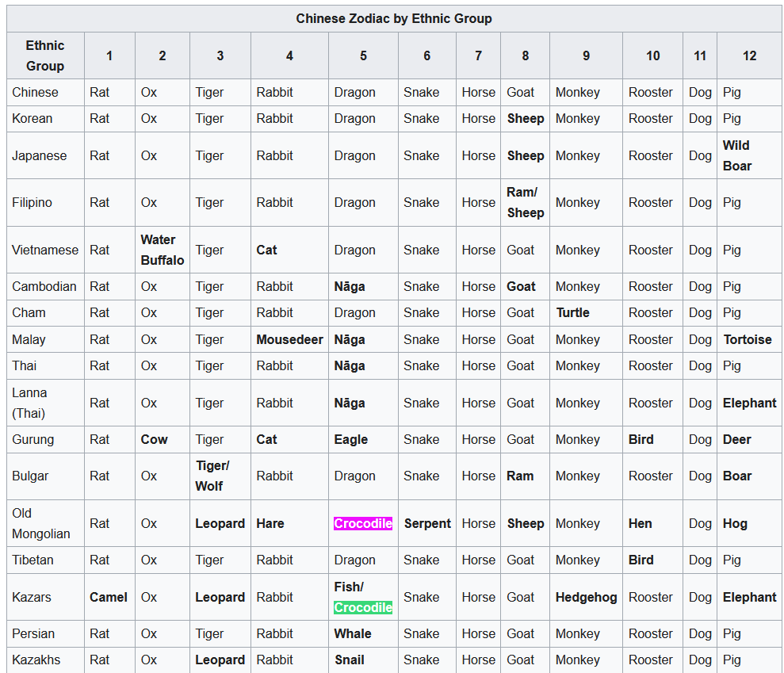Click 'Tortoise' in the Malay row
The image size is (784, 673).
click(748, 339)
